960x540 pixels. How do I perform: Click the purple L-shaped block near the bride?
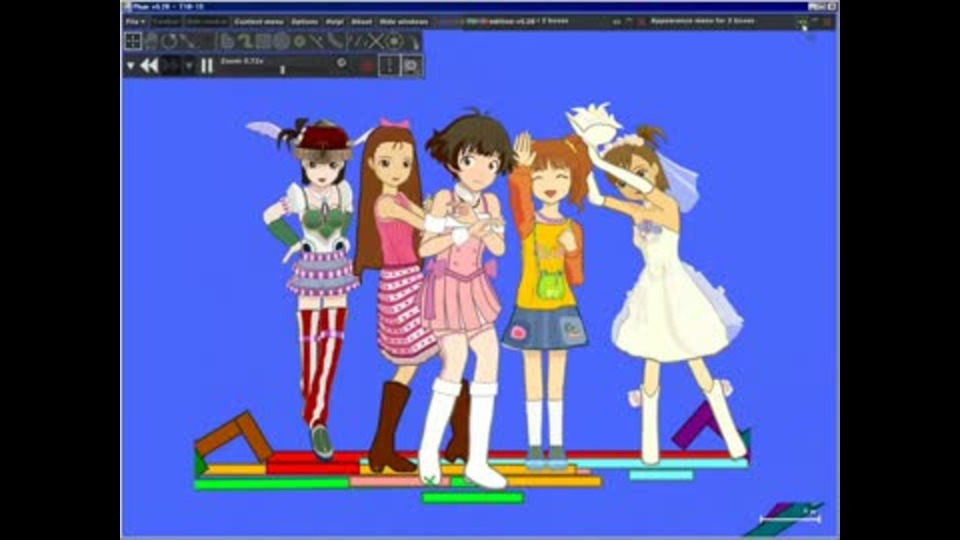coord(698,426)
